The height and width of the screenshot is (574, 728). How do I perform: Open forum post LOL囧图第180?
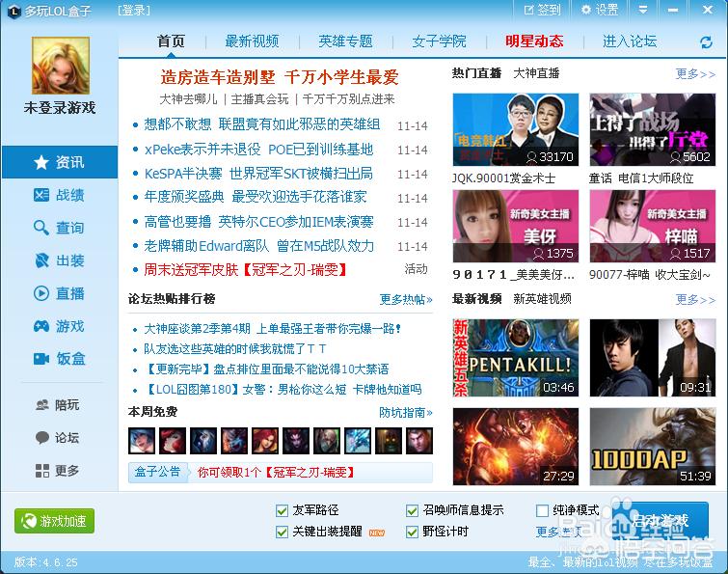[x=283, y=389]
